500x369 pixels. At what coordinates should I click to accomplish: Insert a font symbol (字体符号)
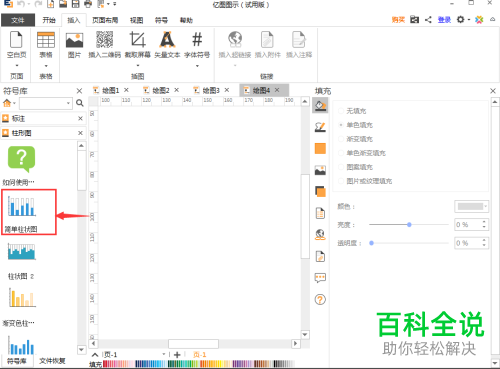click(197, 44)
